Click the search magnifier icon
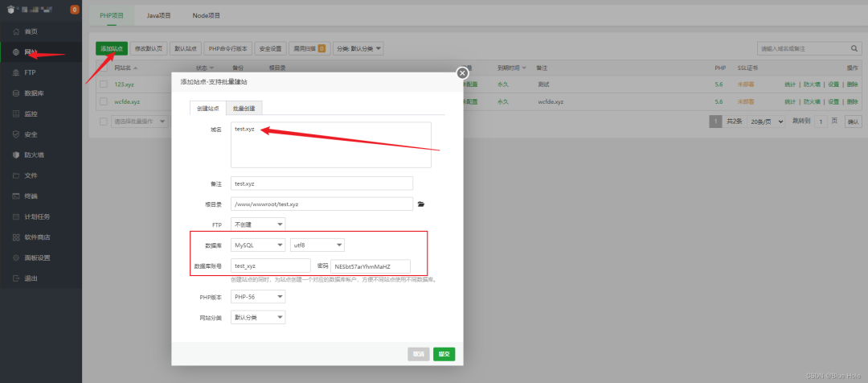The height and width of the screenshot is (383, 868). click(855, 48)
